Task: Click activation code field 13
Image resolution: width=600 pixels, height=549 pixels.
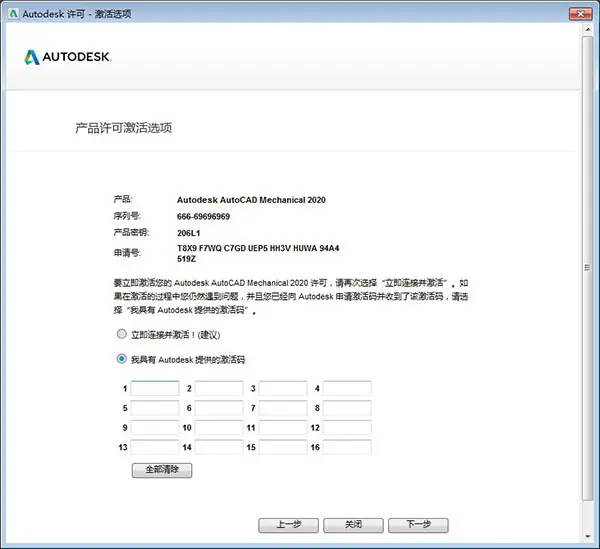Action: (x=155, y=447)
